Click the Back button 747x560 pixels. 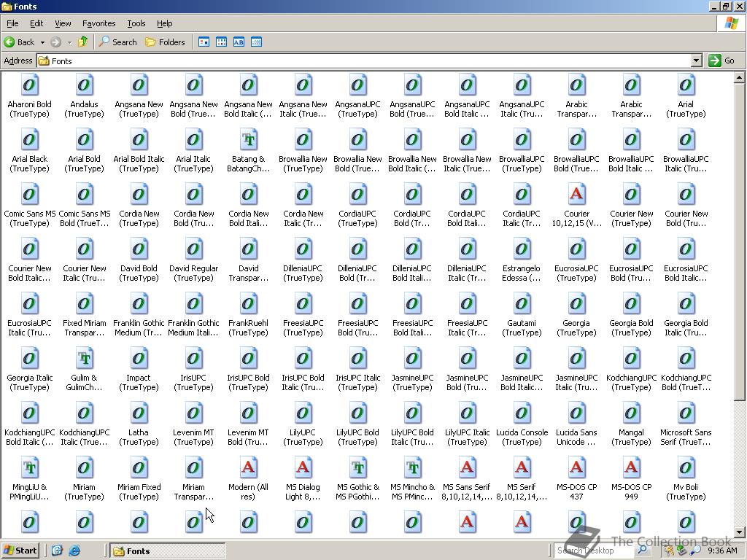pos(20,42)
